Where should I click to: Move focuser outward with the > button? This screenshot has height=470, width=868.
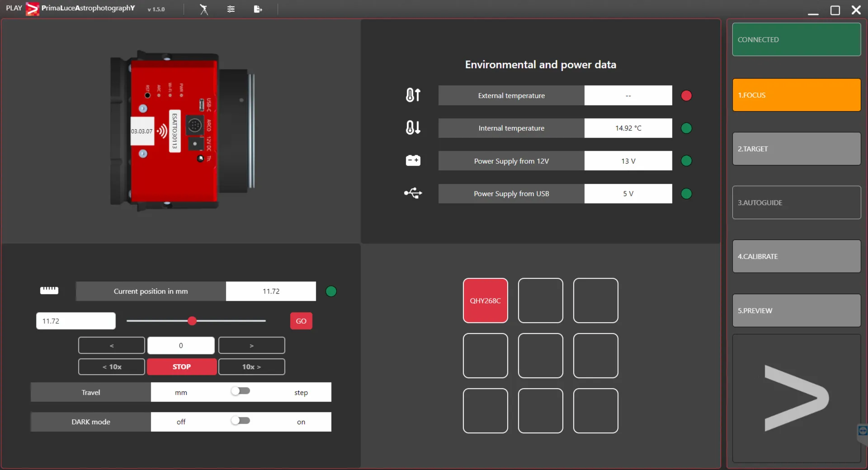pyautogui.click(x=252, y=345)
